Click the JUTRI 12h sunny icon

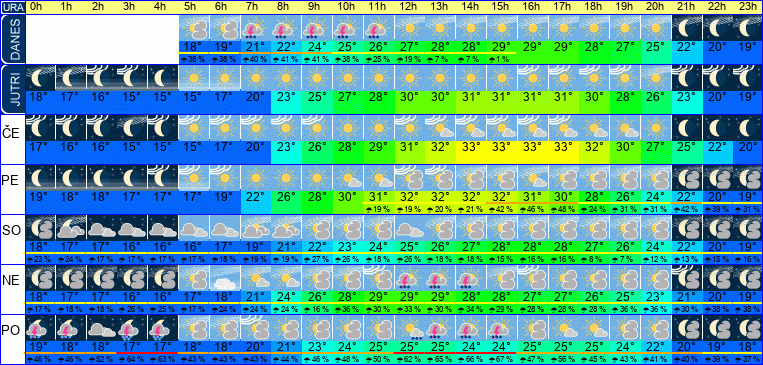coord(409,78)
